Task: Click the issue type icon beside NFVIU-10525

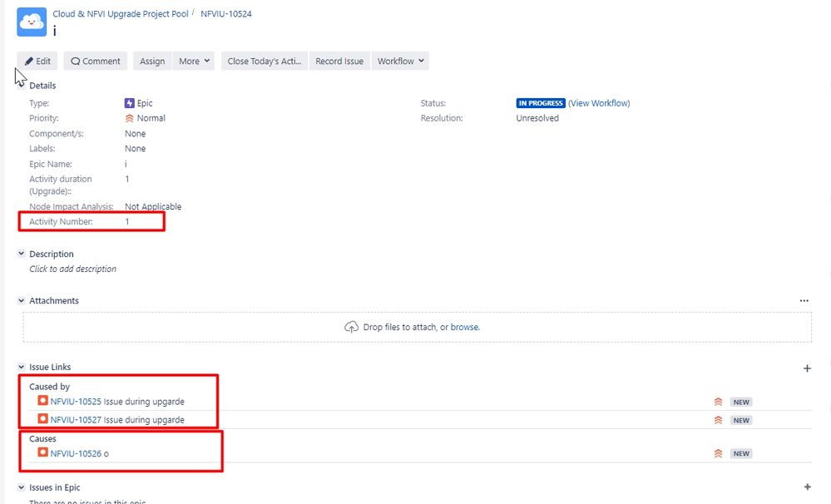Action: click(43, 400)
